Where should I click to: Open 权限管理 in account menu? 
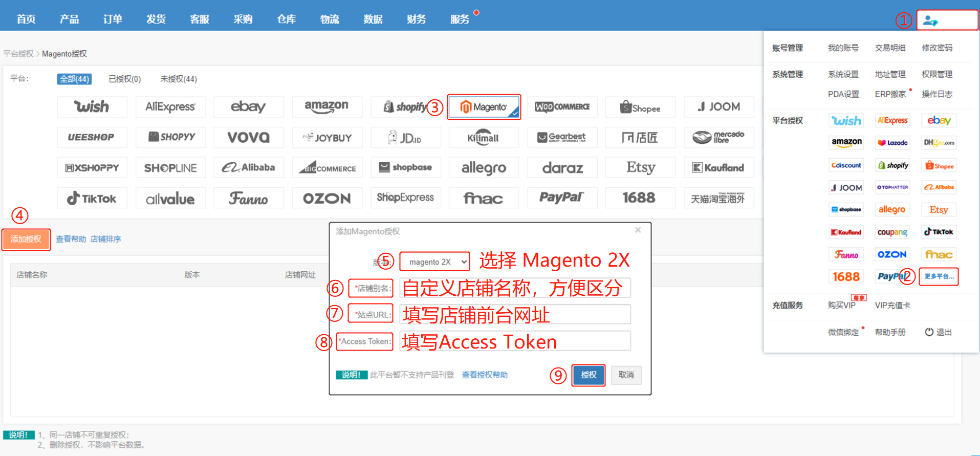[x=937, y=74]
